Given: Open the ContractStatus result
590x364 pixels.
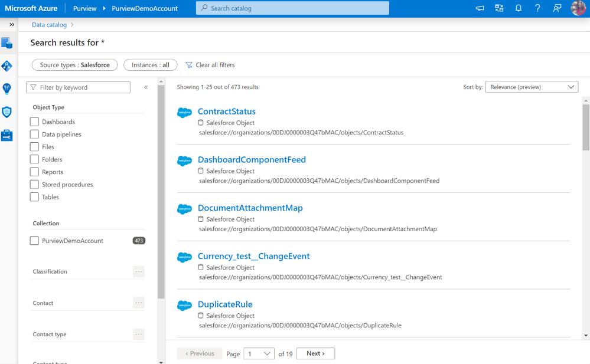Looking at the screenshot, I should click(227, 112).
